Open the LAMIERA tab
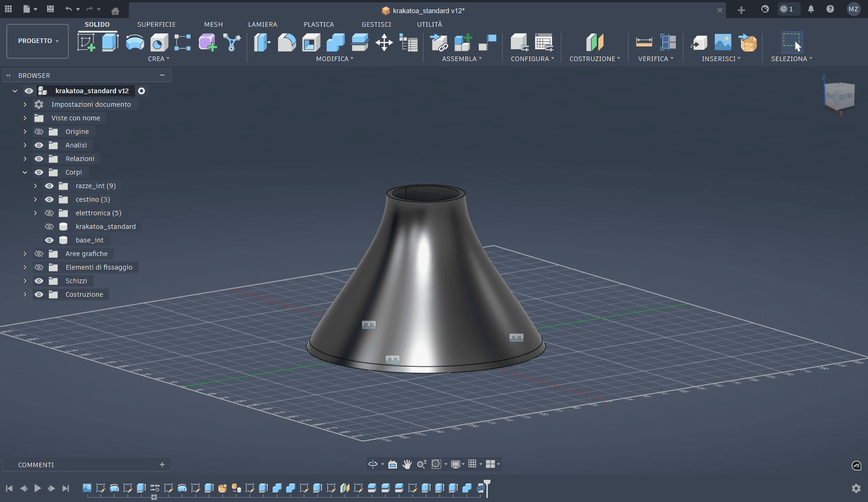This screenshot has width=868, height=502. (x=262, y=24)
